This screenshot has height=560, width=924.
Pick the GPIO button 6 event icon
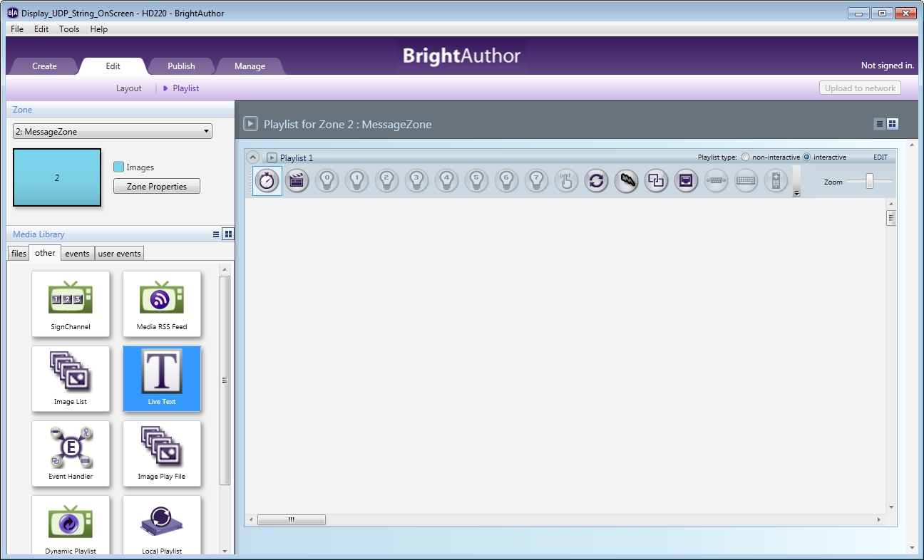point(507,181)
